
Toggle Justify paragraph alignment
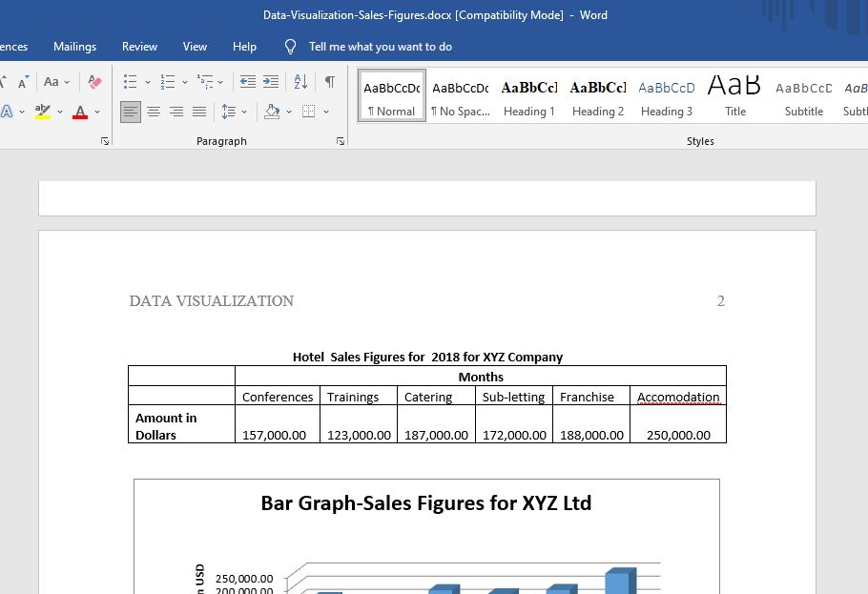pyautogui.click(x=199, y=112)
